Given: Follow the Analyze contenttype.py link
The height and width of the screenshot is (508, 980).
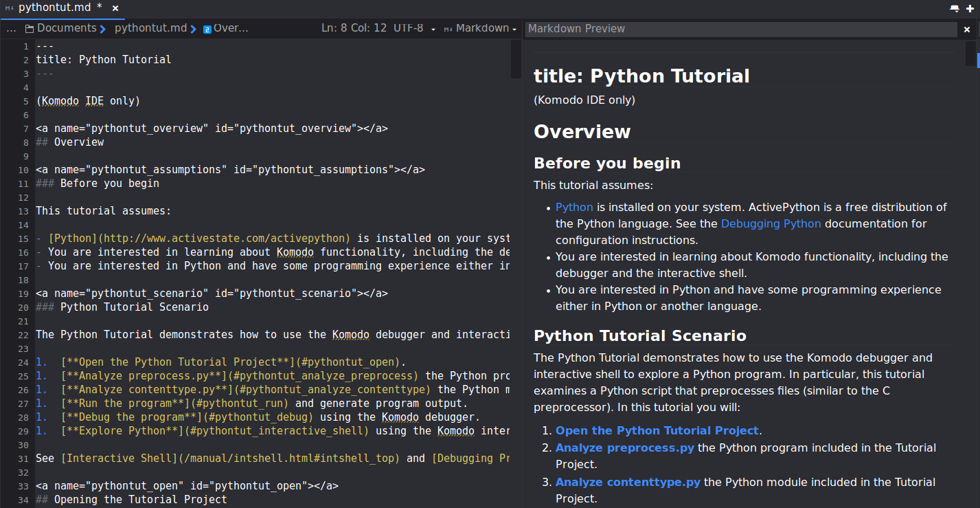Looking at the screenshot, I should click(628, 482).
